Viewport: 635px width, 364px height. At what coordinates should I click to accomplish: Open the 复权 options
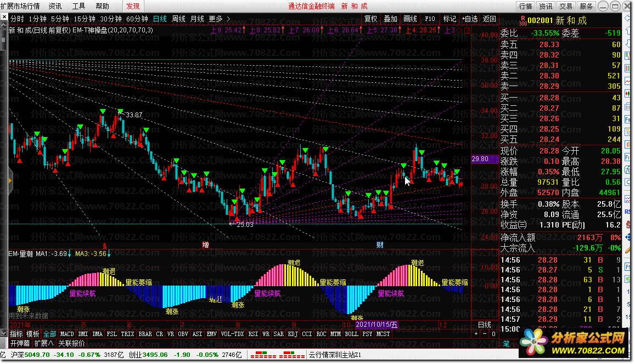(370, 19)
